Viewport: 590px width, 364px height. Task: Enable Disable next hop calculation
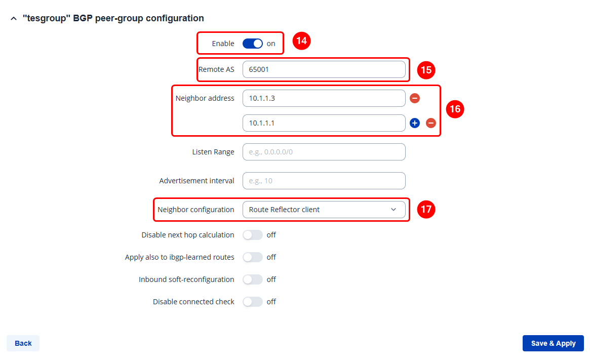[253, 235]
